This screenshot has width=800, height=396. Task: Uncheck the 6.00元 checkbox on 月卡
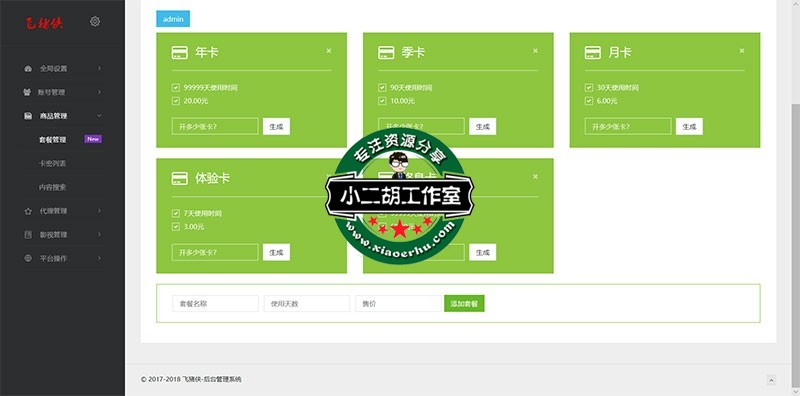(589, 101)
